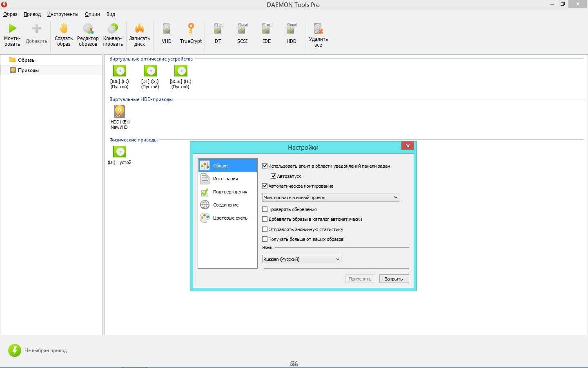This screenshot has width=588, height=368.
Task: Switch to Интеграция settings page
Action: (x=228, y=179)
